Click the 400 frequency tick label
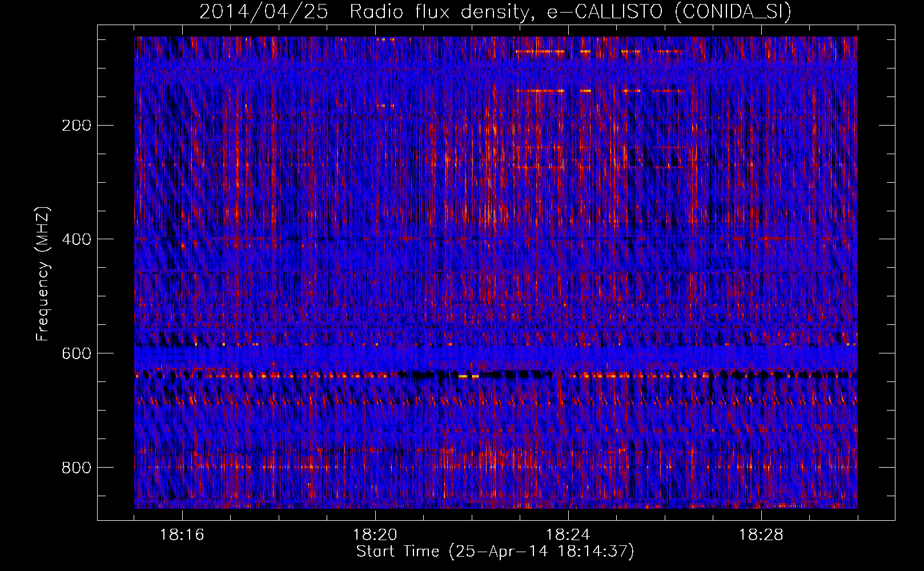Screen dimensions: 924x571 click(77, 239)
